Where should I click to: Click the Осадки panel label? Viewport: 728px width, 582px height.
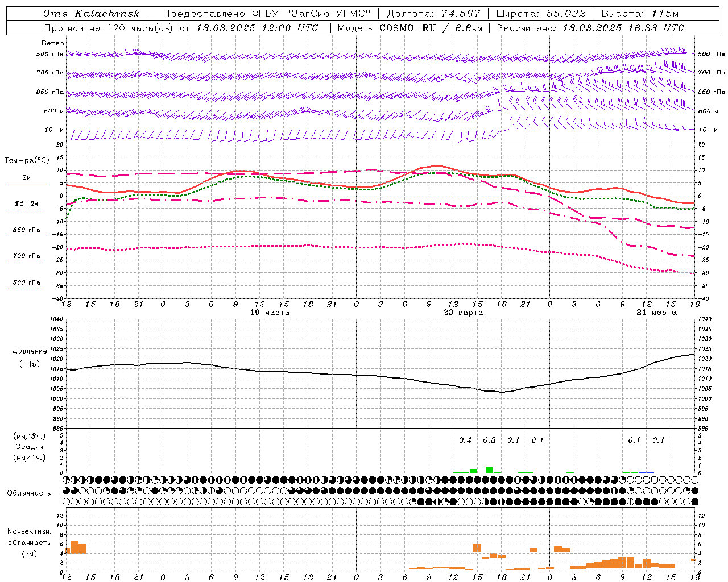(30, 447)
